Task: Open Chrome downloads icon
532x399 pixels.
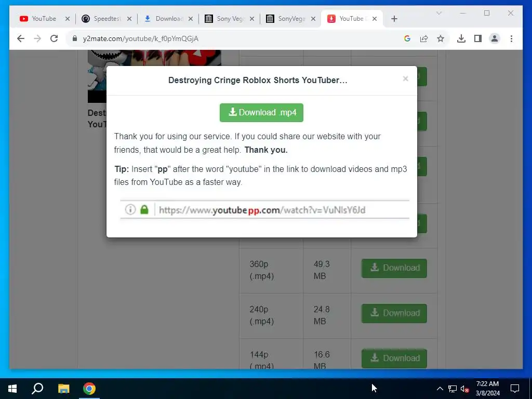Action: pos(461,38)
